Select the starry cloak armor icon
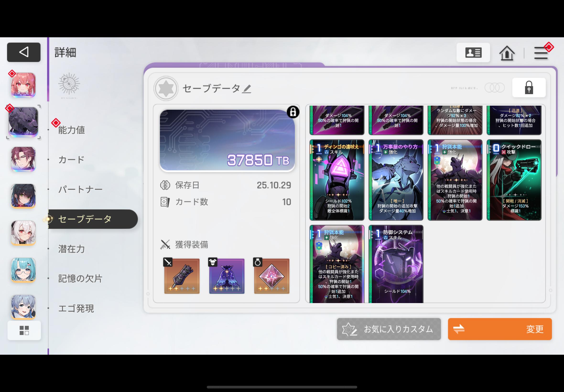The width and height of the screenshot is (564, 392). pos(227,276)
